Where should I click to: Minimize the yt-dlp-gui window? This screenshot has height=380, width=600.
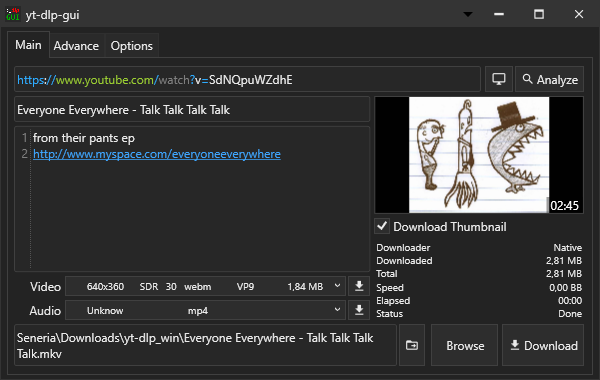(499, 15)
